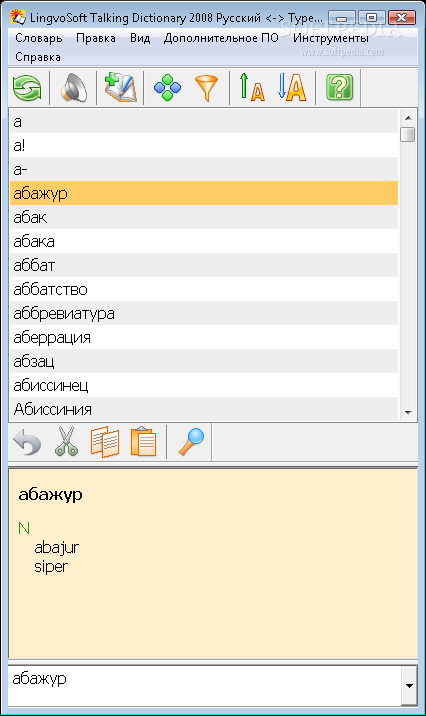The image size is (426, 716).
Task: Click the search input field with абажур
Action: coord(205,685)
